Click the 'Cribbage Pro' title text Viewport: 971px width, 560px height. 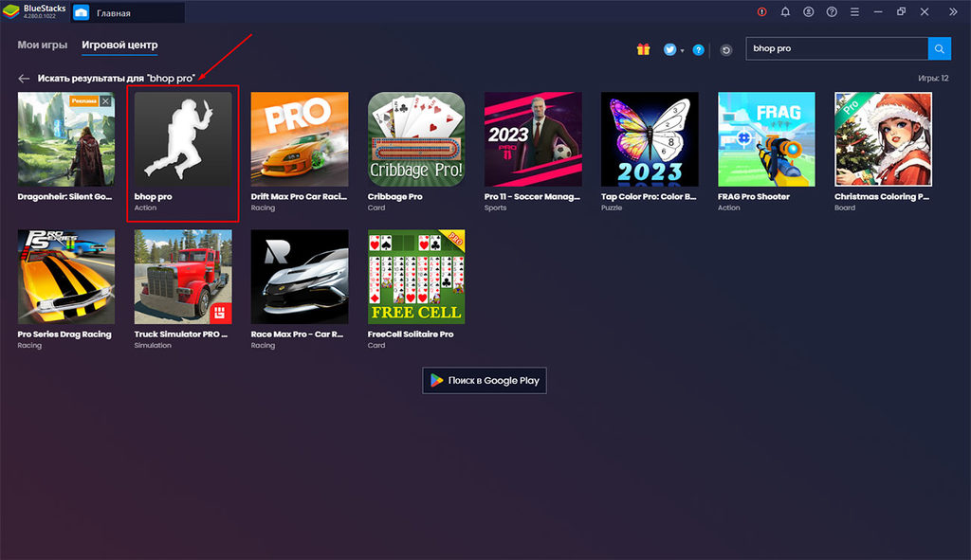[395, 197]
